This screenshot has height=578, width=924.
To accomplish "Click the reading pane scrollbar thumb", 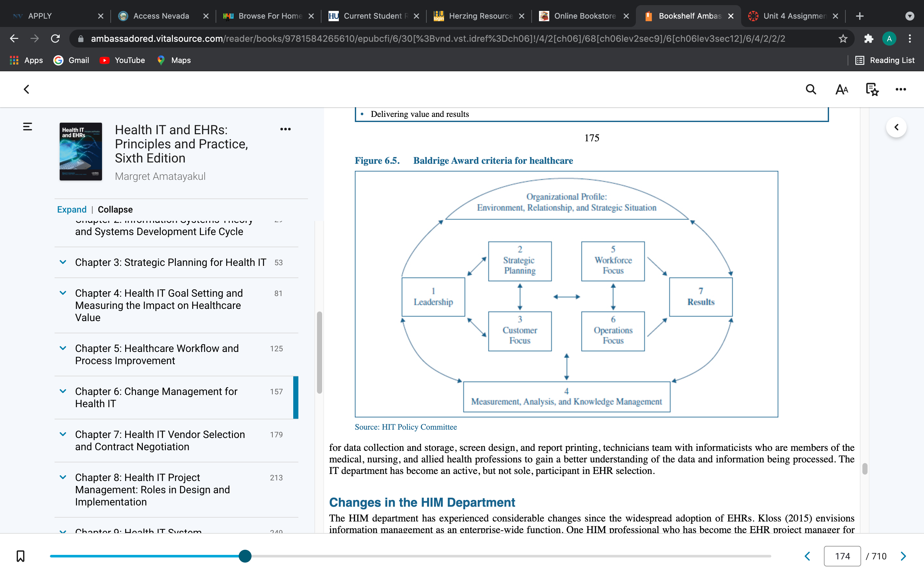I will [x=865, y=469].
